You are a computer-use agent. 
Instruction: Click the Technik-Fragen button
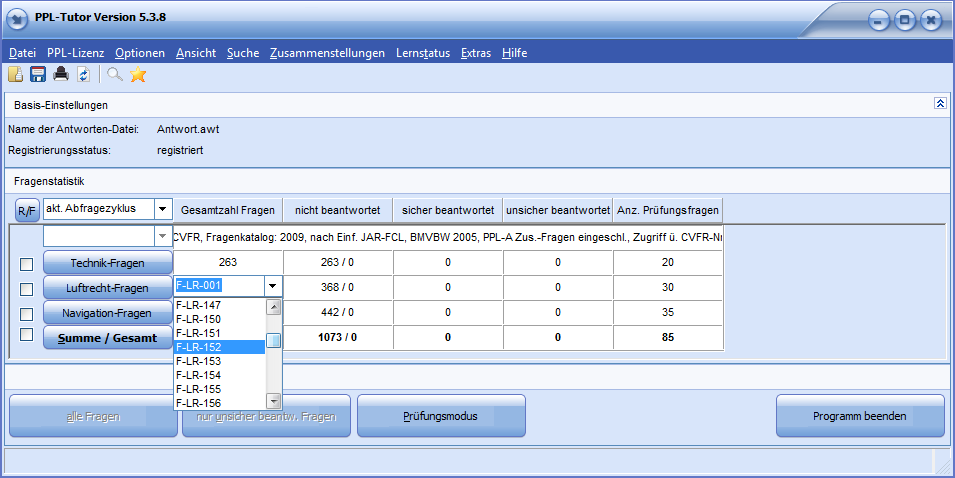pos(107,263)
